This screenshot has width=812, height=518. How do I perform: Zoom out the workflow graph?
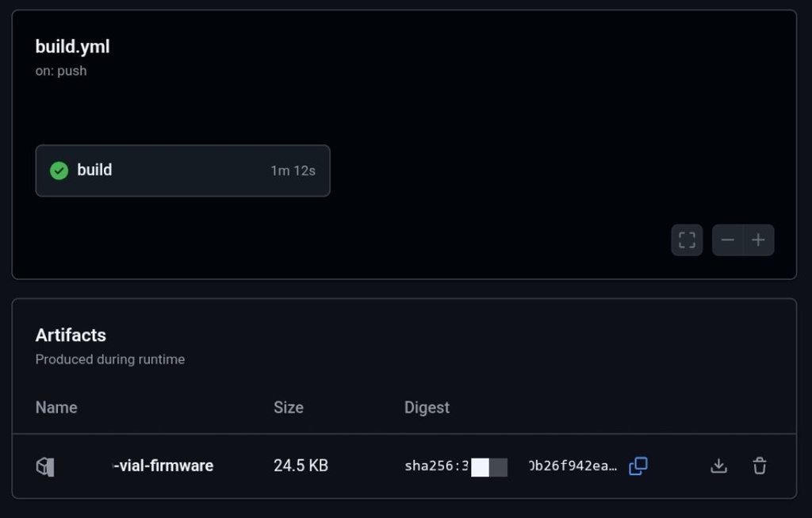727,240
